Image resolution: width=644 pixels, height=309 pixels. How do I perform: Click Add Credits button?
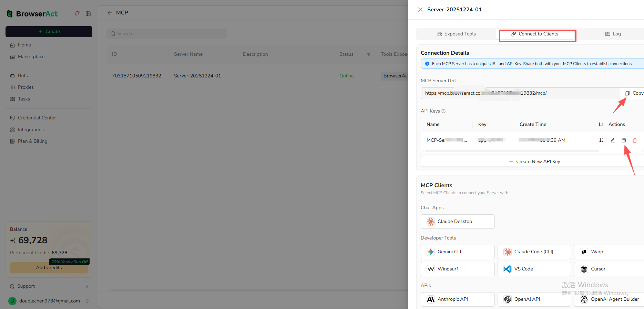[x=49, y=268]
